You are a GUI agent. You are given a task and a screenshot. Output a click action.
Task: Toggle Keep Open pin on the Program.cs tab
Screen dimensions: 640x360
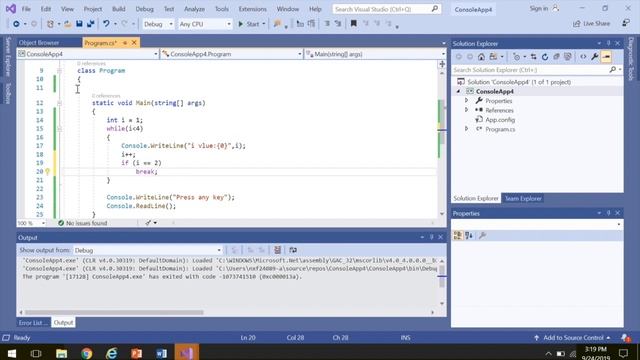pos(125,42)
